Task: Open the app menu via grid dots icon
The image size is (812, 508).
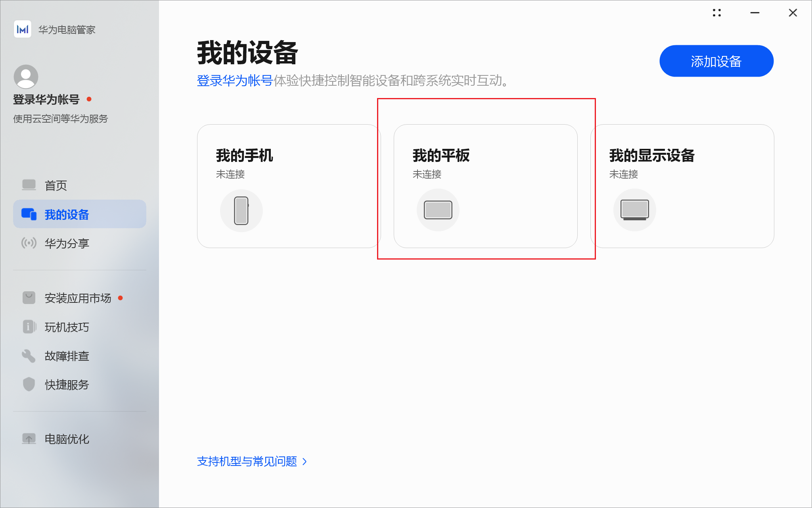Action: click(x=716, y=13)
